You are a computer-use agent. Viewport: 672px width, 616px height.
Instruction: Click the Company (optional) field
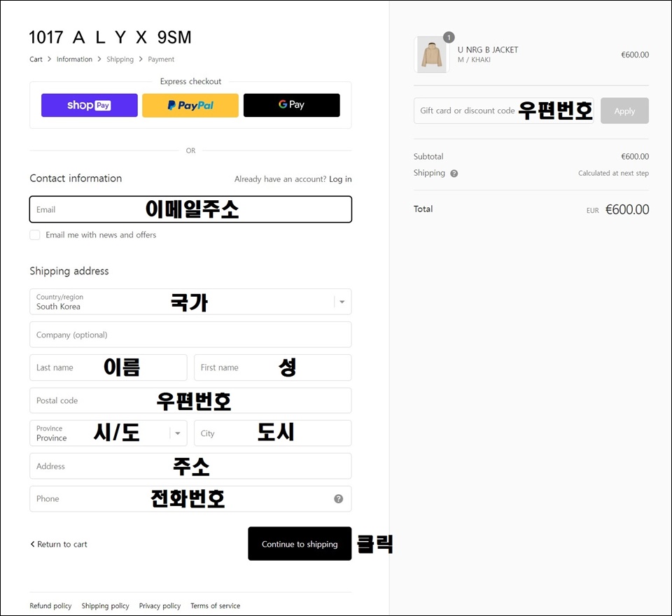(x=190, y=335)
